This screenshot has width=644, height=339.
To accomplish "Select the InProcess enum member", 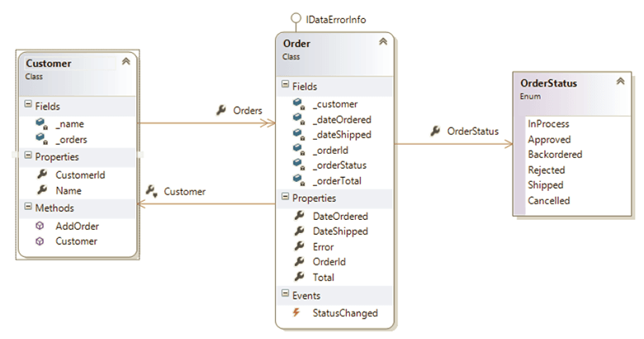I will point(548,124).
